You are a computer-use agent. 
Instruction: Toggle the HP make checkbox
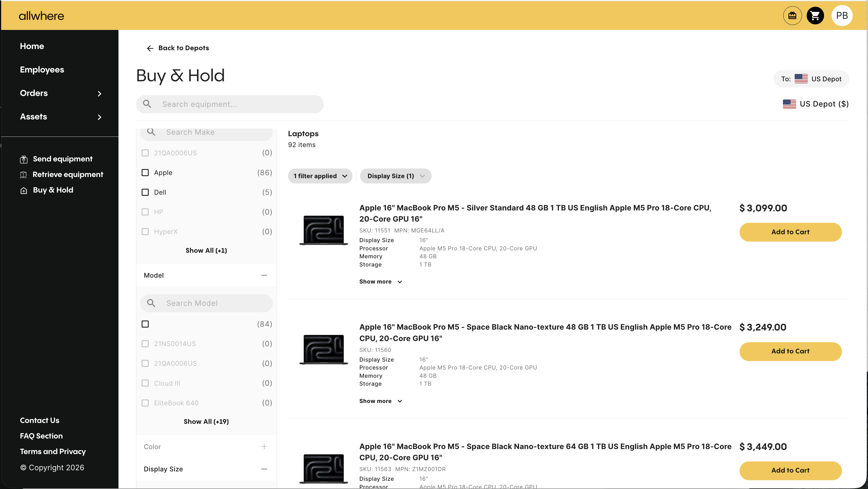tap(145, 212)
